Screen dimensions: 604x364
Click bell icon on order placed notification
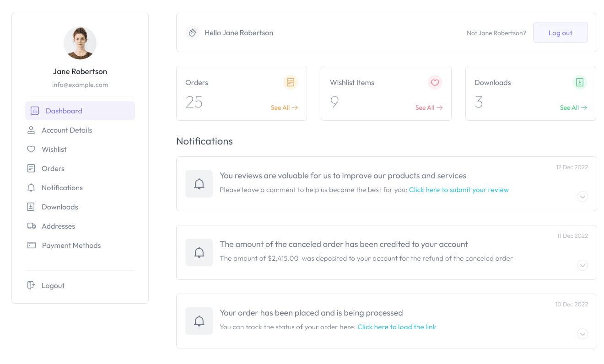click(x=199, y=321)
